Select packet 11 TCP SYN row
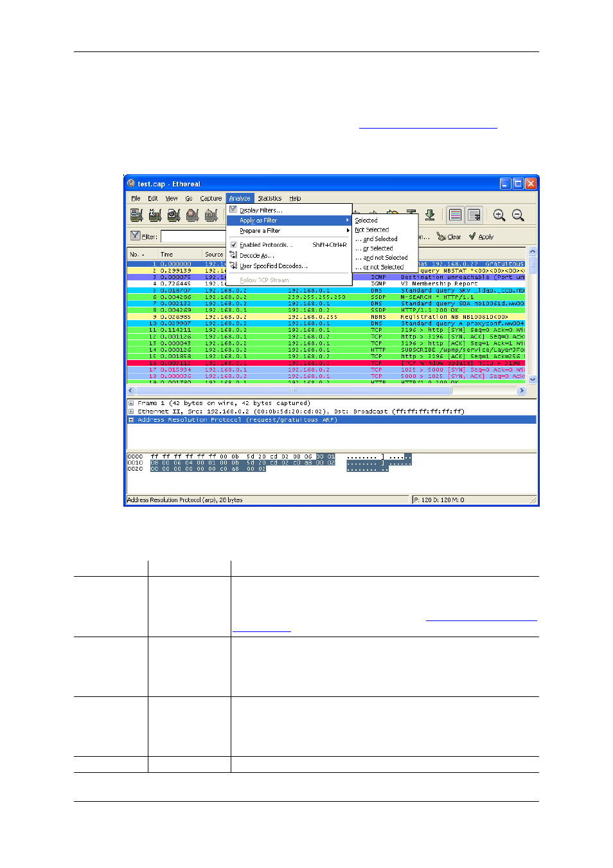Image resolution: width=613 pixels, height=868 pixels. click(326, 330)
